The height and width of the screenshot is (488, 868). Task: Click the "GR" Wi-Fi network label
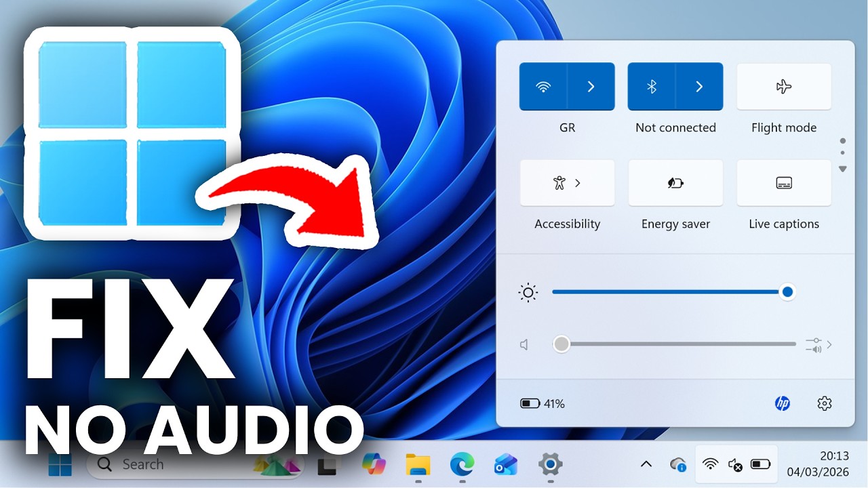point(568,127)
